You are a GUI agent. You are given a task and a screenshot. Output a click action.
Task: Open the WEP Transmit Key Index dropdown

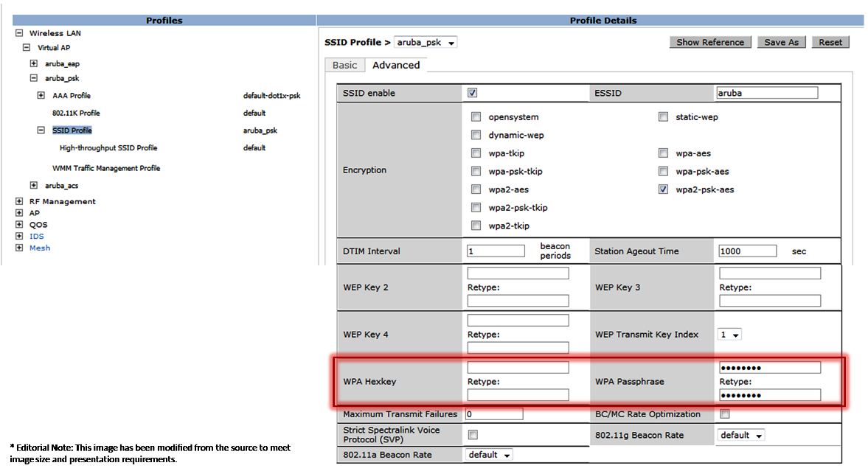pyautogui.click(x=729, y=335)
